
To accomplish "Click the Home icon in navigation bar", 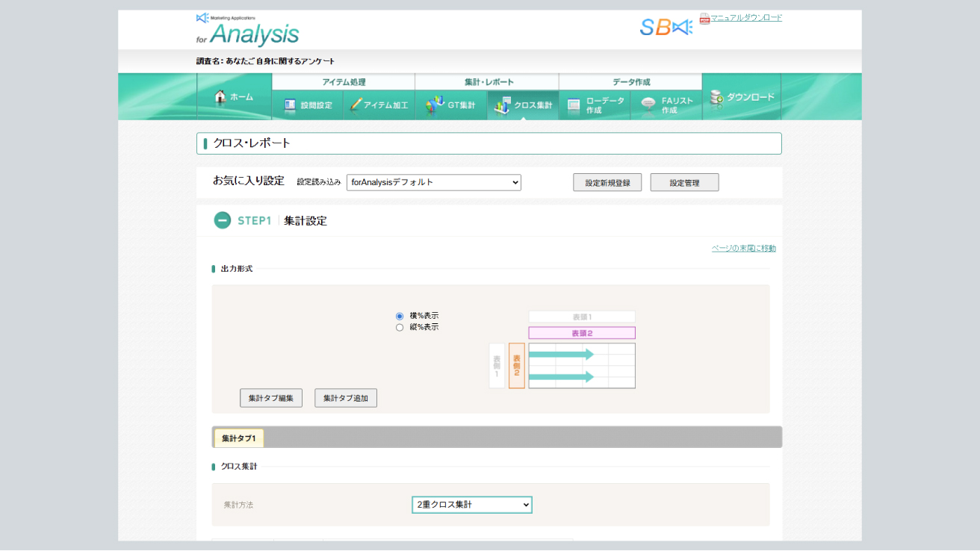I will pos(220,97).
